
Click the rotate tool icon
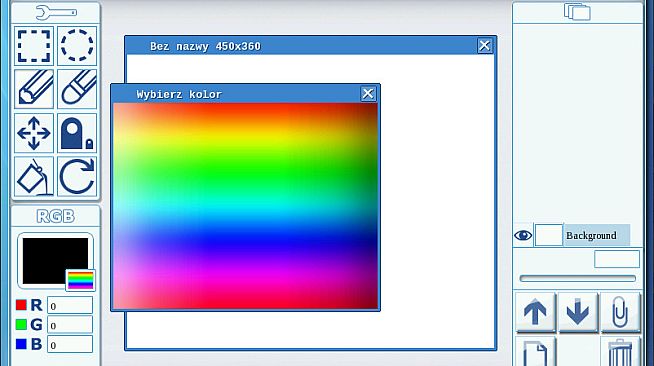77,176
